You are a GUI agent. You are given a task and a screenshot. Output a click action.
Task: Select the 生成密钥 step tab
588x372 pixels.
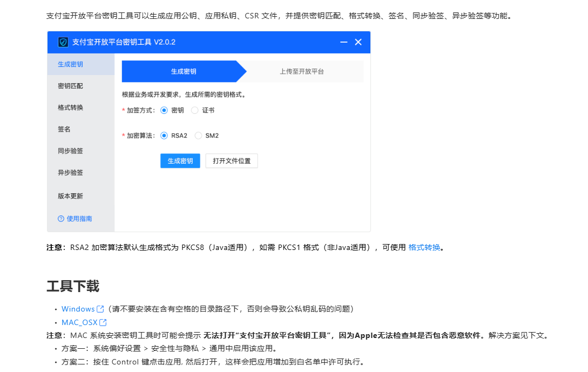(184, 71)
